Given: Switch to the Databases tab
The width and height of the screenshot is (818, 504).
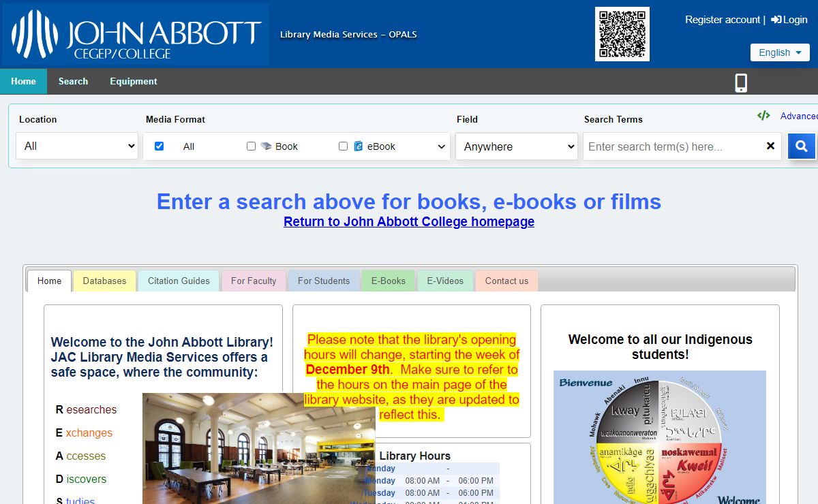Looking at the screenshot, I should coord(104,281).
